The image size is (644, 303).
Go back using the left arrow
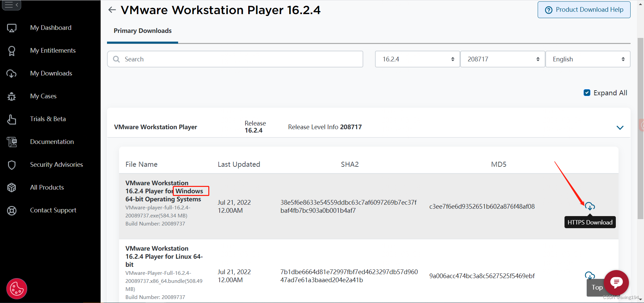click(x=112, y=10)
